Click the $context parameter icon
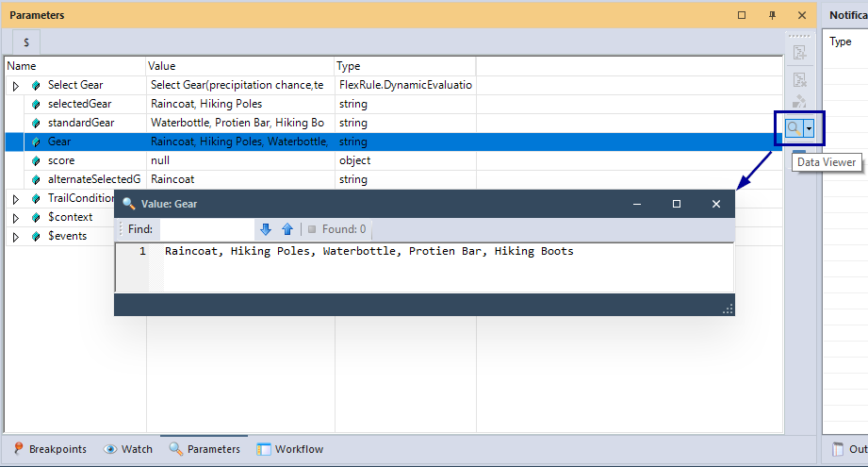 [36, 217]
